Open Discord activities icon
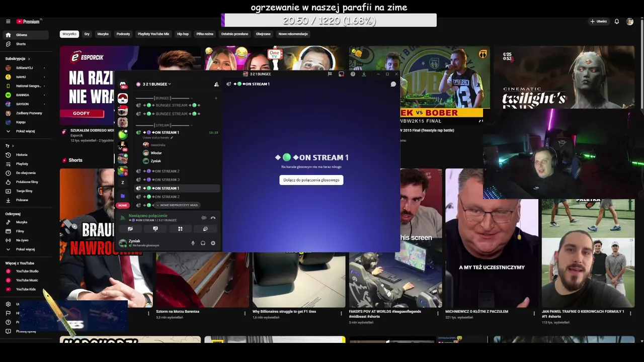 pos(180,229)
